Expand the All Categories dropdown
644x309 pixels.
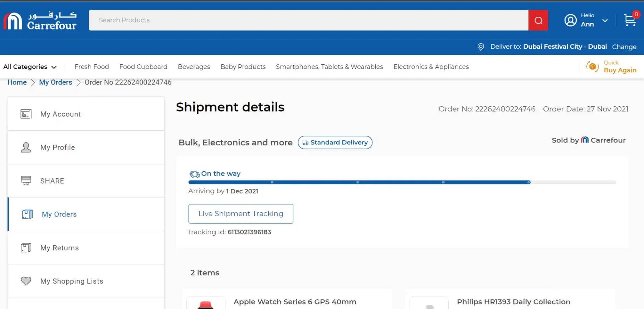pos(30,67)
